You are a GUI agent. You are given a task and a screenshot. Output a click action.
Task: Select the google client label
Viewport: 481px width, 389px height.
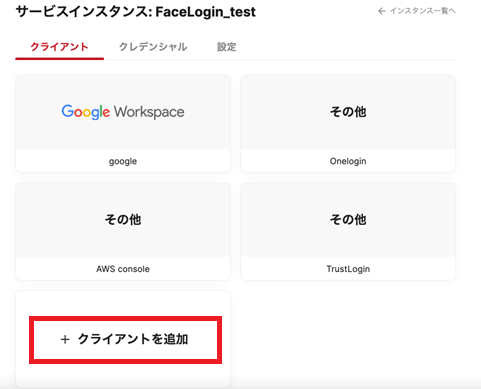pyautogui.click(x=123, y=161)
